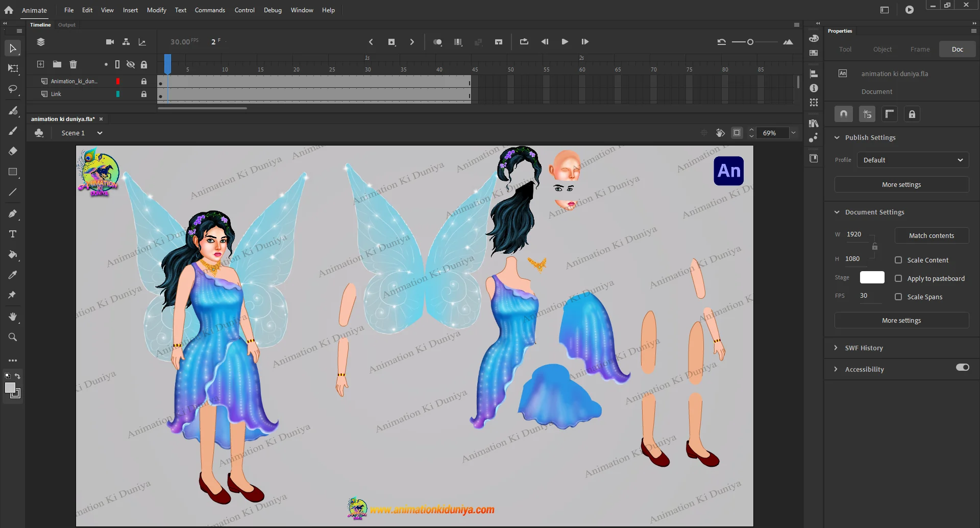Image resolution: width=980 pixels, height=528 pixels.
Task: Open the Profile Default dropdown
Action: tap(913, 160)
